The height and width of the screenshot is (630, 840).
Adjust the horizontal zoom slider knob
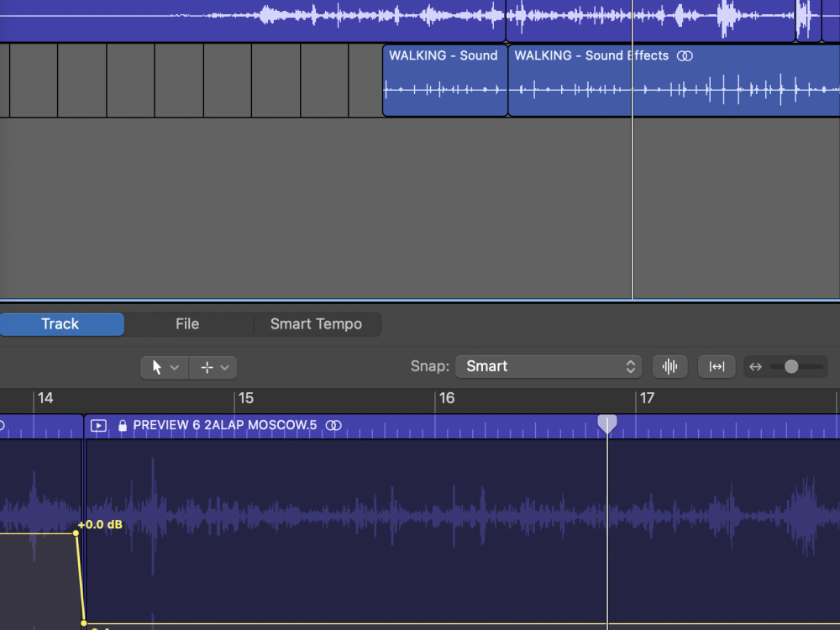[x=791, y=366]
